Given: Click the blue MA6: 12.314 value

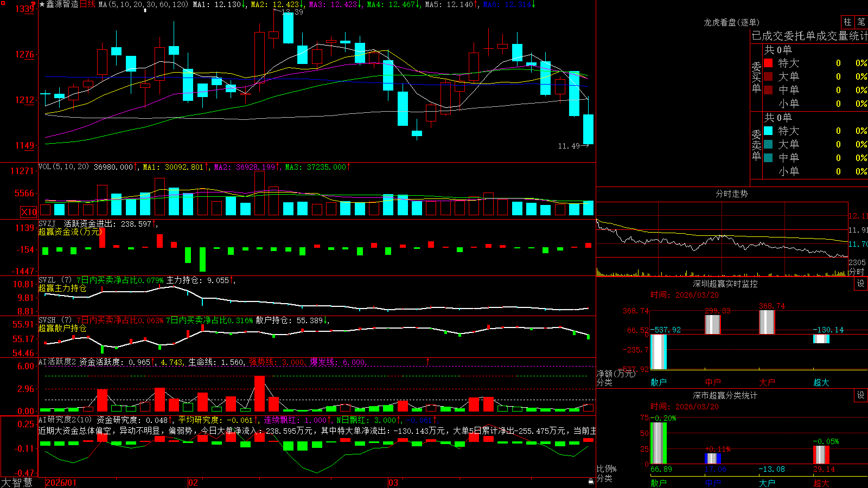Looking at the screenshot, I should click(509, 4).
